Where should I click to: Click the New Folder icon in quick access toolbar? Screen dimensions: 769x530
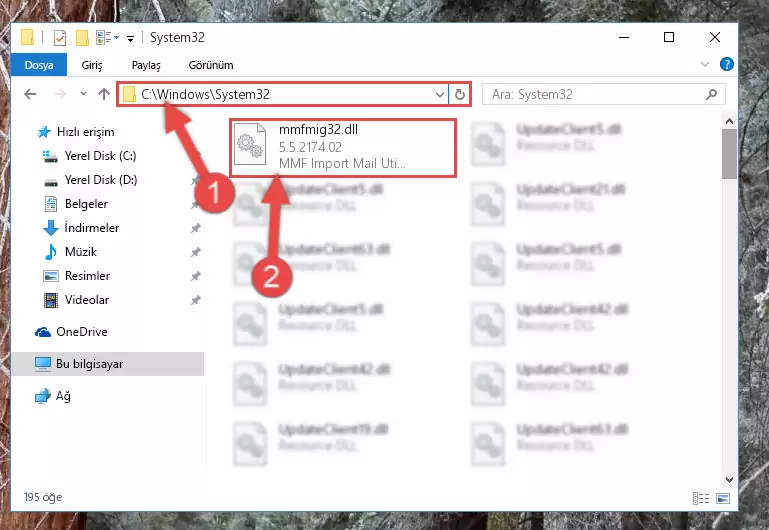[82, 38]
